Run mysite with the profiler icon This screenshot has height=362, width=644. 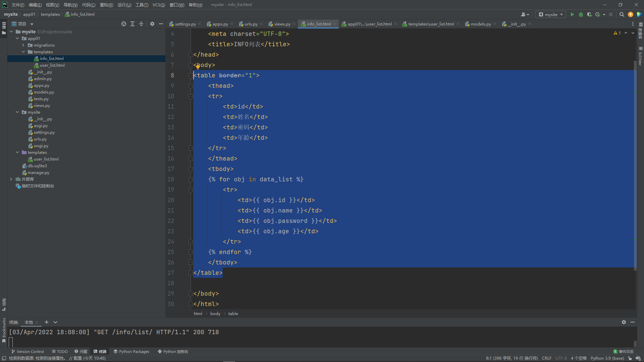tap(598, 14)
